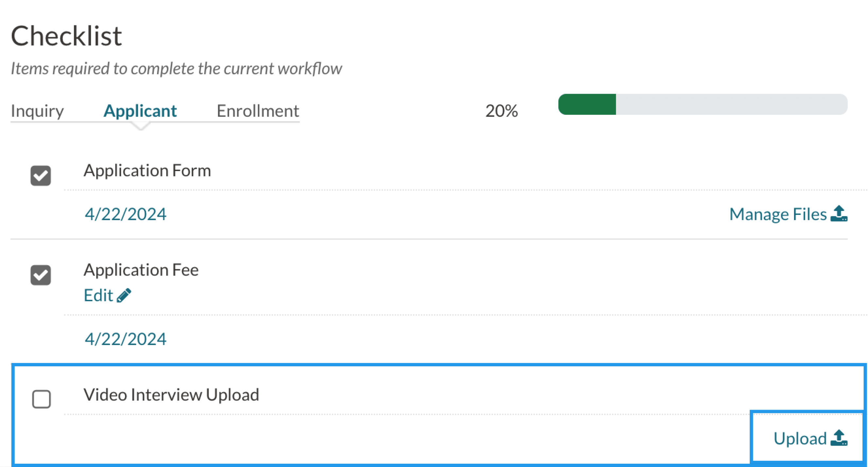Switch to the Inquiry tab
Image resolution: width=868 pixels, height=467 pixels.
(37, 111)
